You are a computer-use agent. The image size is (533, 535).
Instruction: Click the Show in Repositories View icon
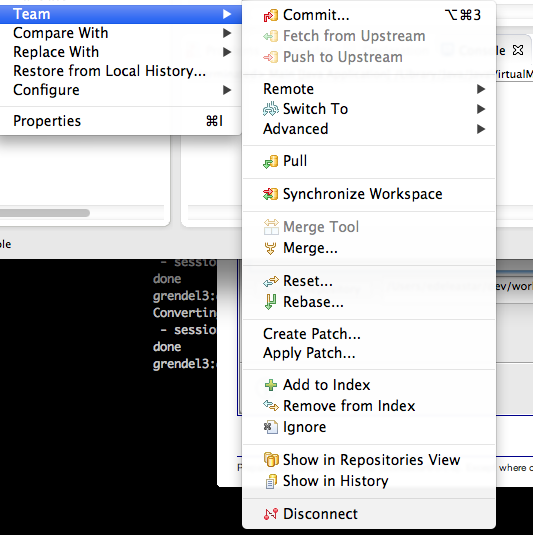271,460
